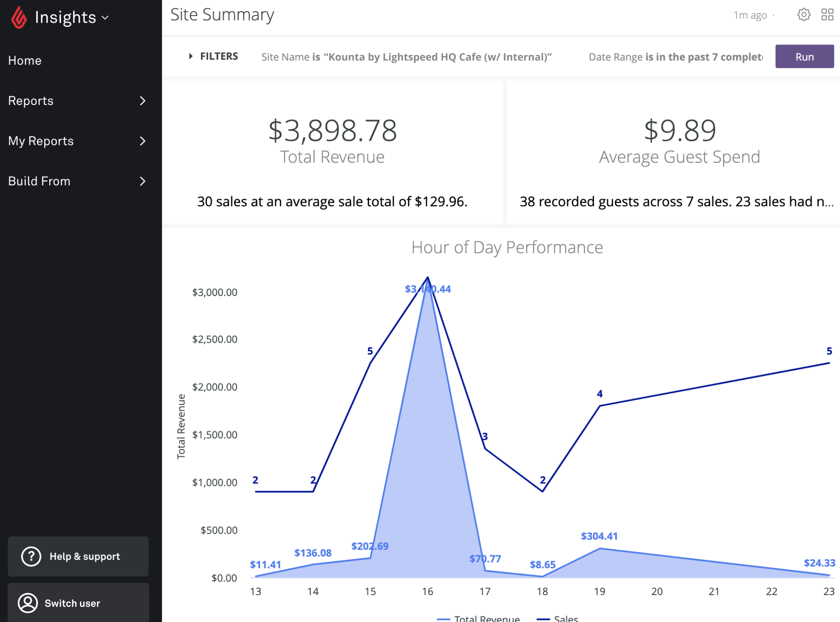Click the Help & support question mark icon

tap(31, 556)
